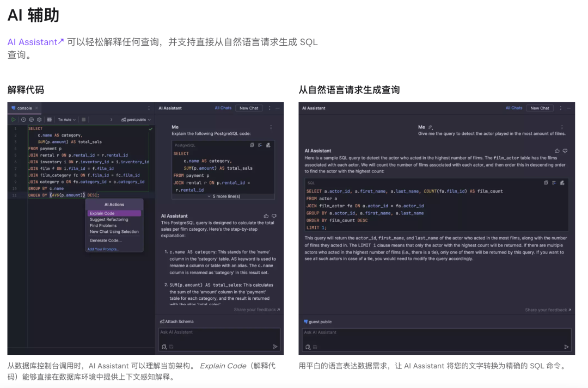Expand '5 more line(s)' in the snippet
This screenshot has width=588, height=388.
click(224, 196)
